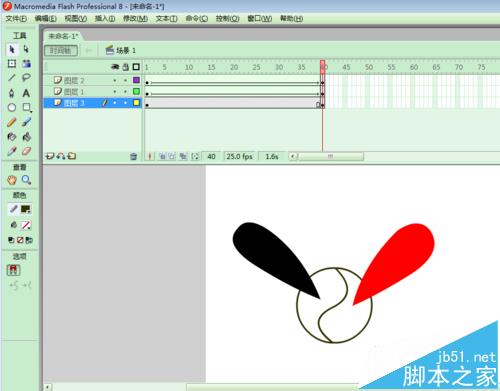
Task: Reset to black and white colors
Action: 11,240
